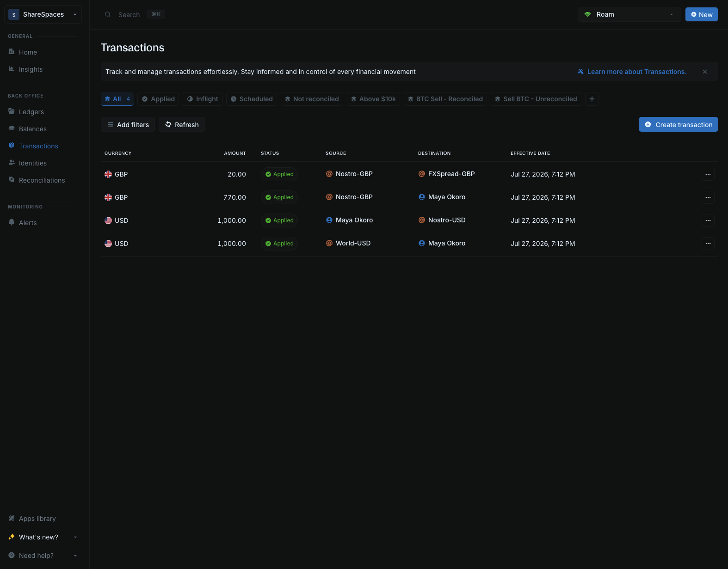Expand the Need help? menu
The width and height of the screenshot is (728, 569).
pos(43,556)
